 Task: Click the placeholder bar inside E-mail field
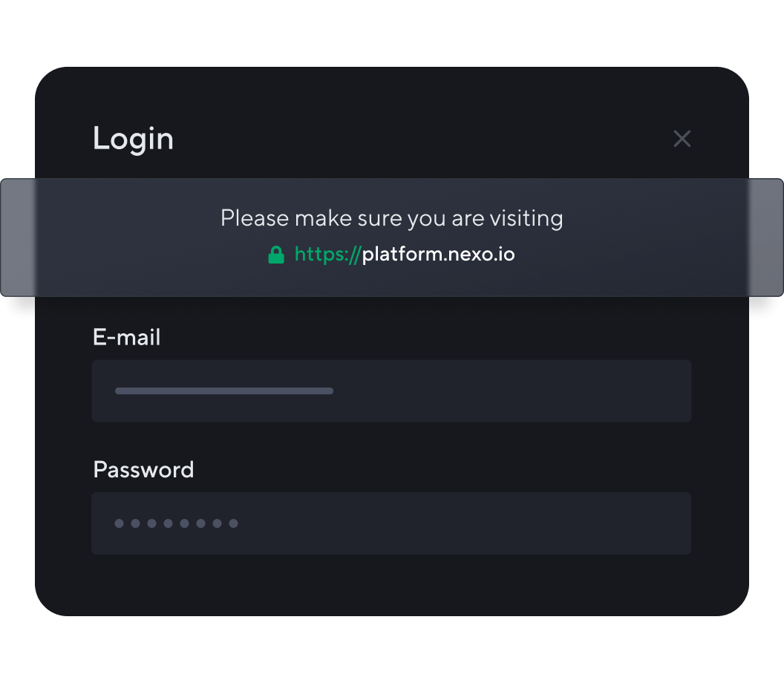tap(223, 391)
